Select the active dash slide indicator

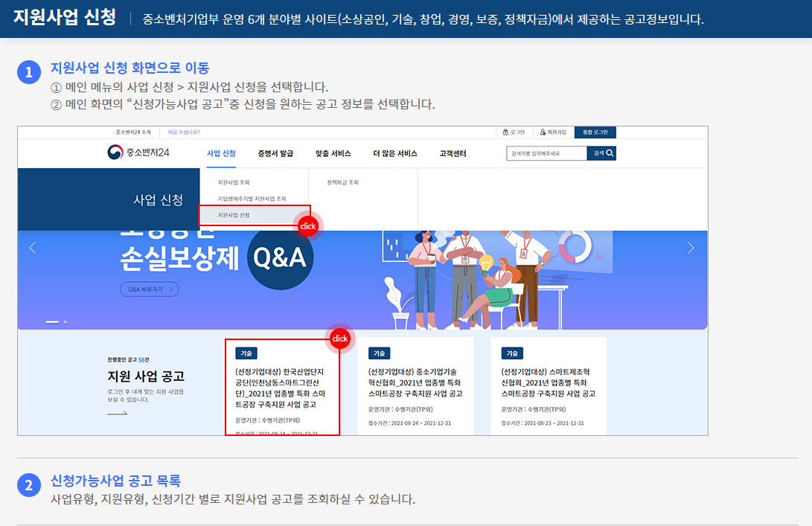pyautogui.click(x=52, y=322)
